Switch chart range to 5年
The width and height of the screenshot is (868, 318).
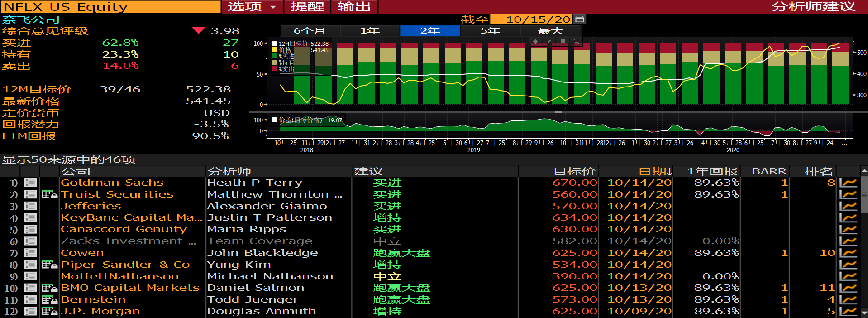click(490, 31)
